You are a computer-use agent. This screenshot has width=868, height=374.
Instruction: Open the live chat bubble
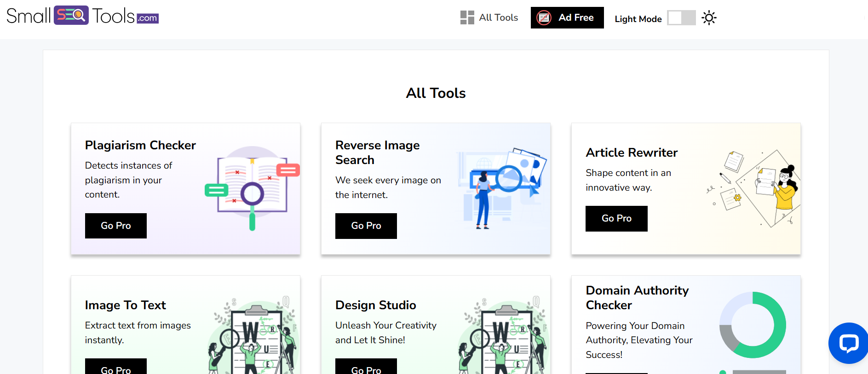(849, 343)
